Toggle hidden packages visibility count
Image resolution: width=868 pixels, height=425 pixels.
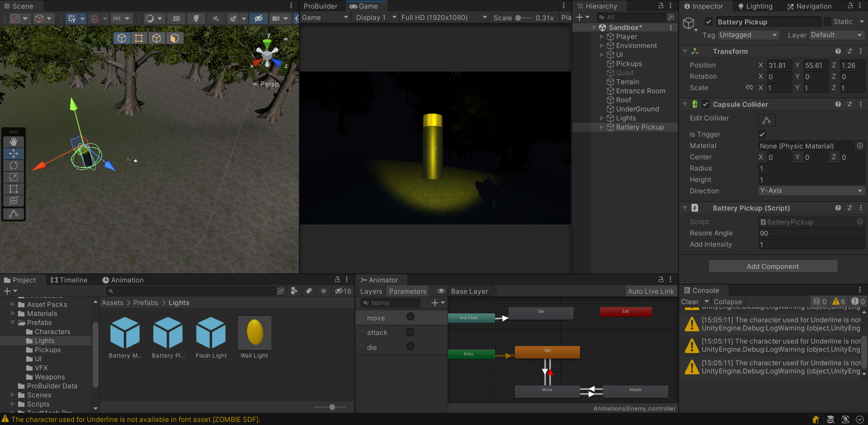click(343, 291)
